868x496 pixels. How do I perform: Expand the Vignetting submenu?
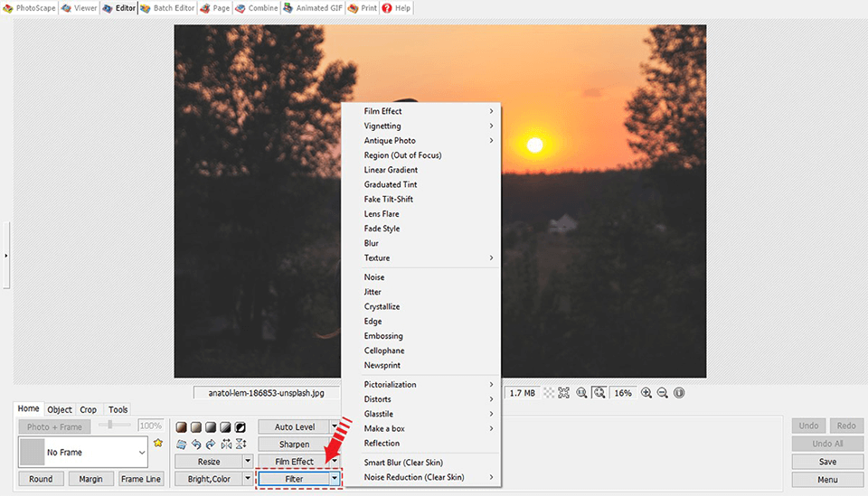point(421,126)
